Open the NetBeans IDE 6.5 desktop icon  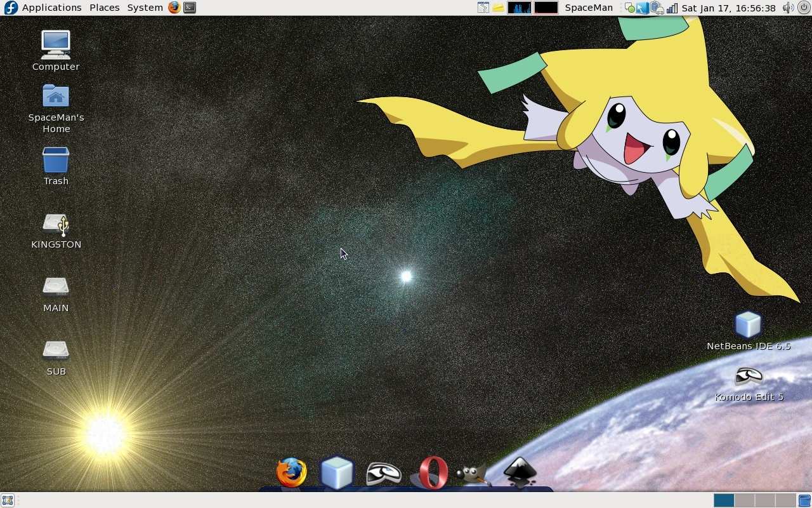[749, 331]
